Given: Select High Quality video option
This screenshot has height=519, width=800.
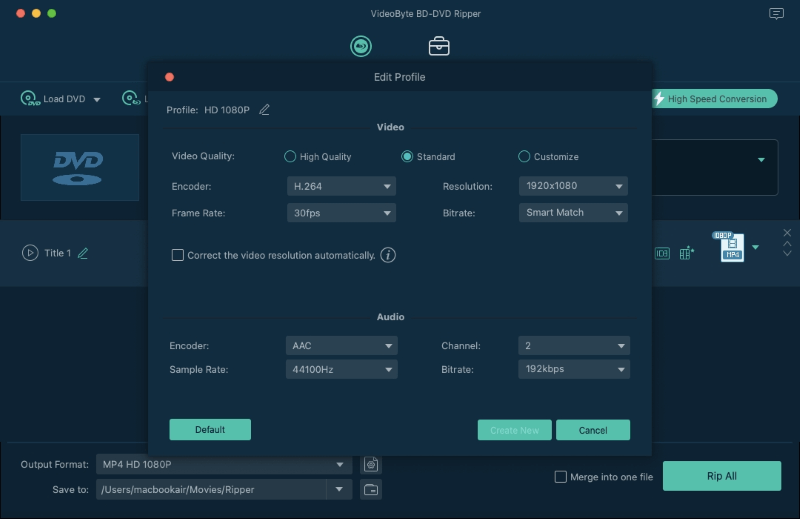Looking at the screenshot, I should [290, 156].
